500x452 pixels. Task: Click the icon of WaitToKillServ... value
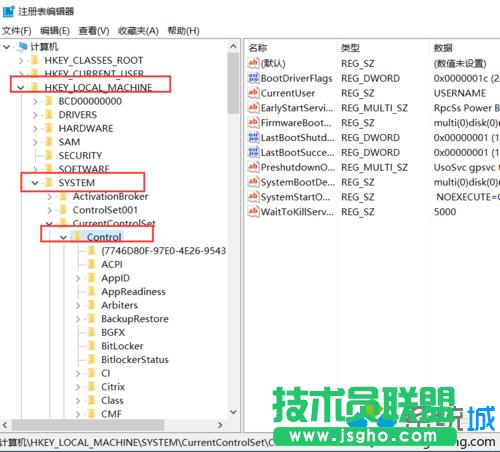point(253,211)
